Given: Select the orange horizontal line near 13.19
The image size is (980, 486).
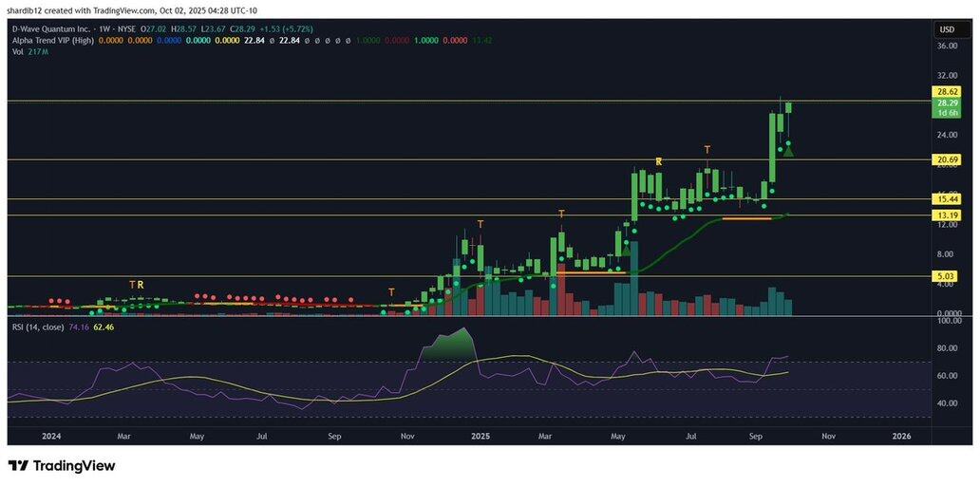Looking at the screenshot, I should (746, 218).
